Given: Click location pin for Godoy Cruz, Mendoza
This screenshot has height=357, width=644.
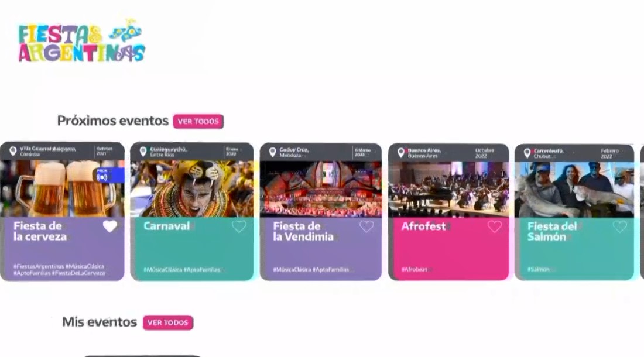Looking at the screenshot, I should click(x=272, y=152).
